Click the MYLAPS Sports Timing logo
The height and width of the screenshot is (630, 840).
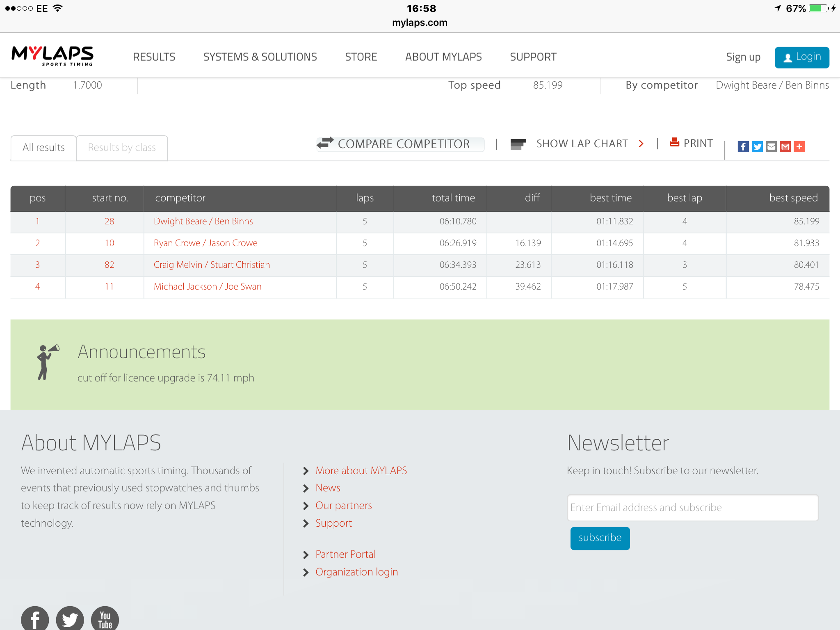(x=52, y=56)
